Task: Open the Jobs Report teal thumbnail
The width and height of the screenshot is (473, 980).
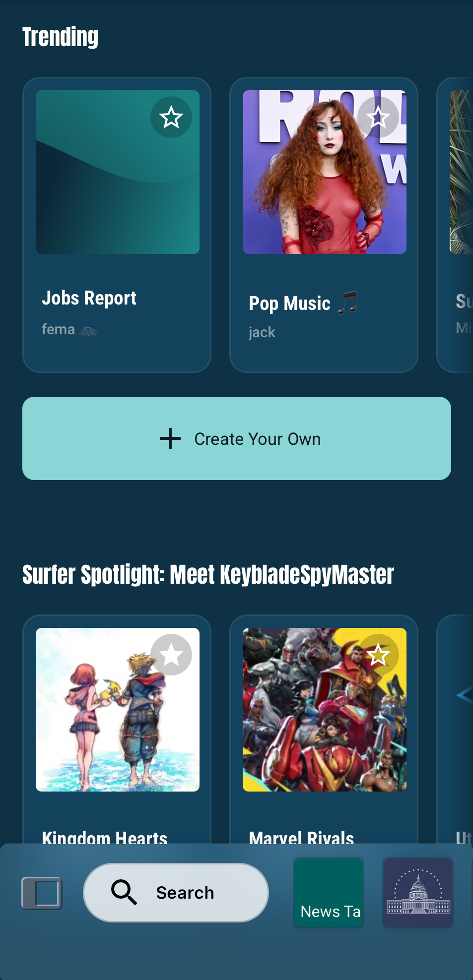Action: (118, 172)
